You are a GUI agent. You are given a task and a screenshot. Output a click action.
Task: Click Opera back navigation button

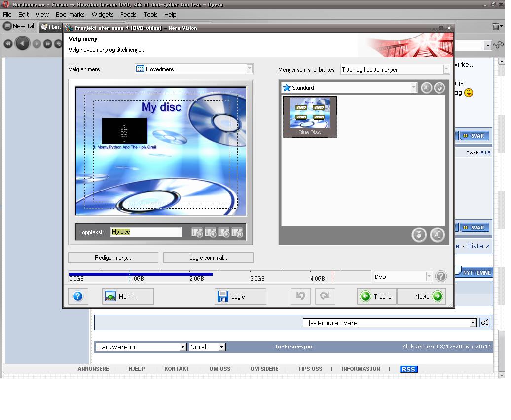coord(22,43)
